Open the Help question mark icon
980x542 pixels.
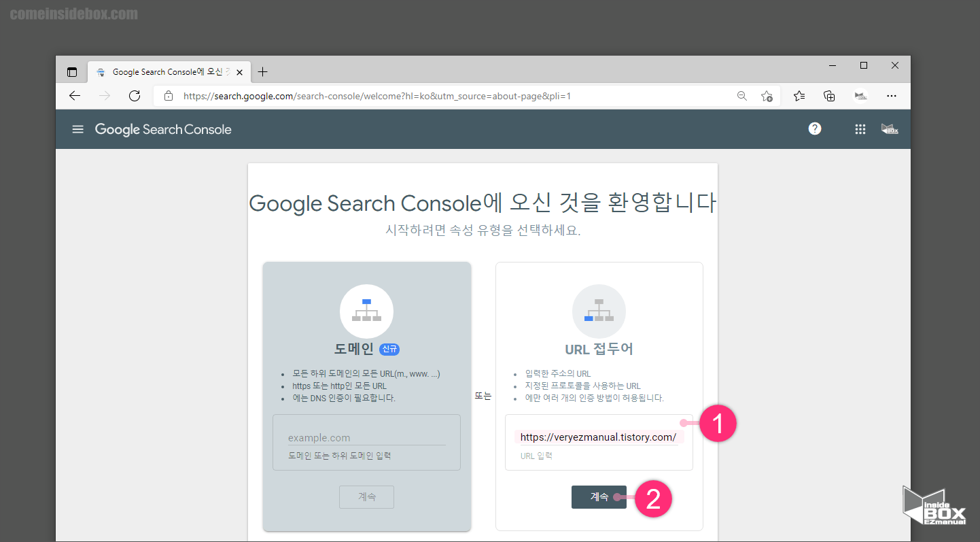(815, 129)
